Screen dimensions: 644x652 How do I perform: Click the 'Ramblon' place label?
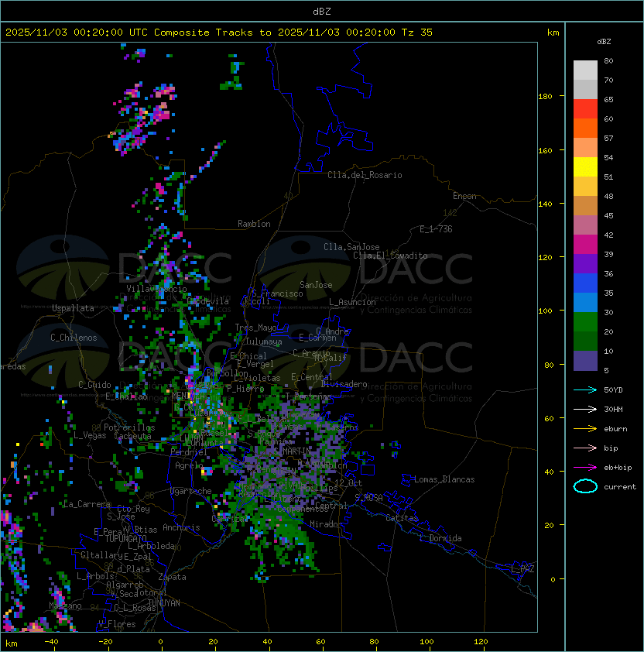pyautogui.click(x=254, y=224)
